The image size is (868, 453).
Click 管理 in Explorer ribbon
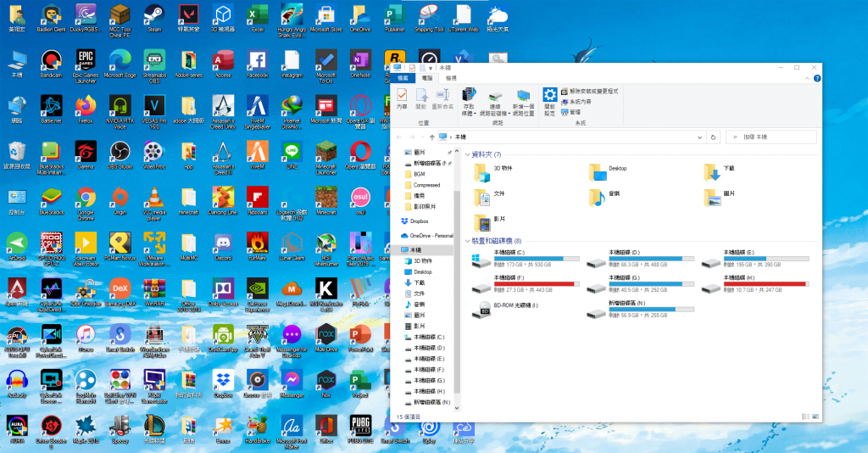pyautogui.click(x=570, y=112)
